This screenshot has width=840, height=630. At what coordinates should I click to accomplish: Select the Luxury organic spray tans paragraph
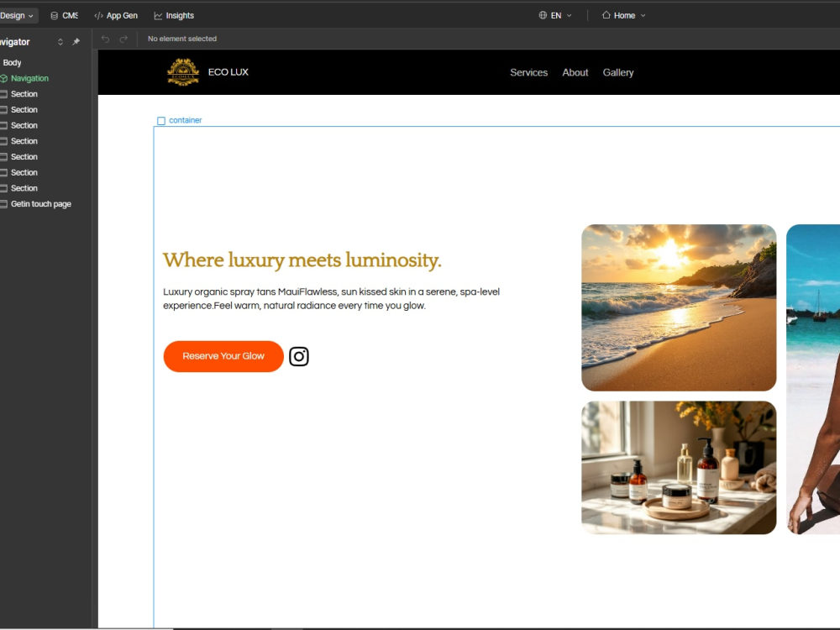click(x=332, y=299)
